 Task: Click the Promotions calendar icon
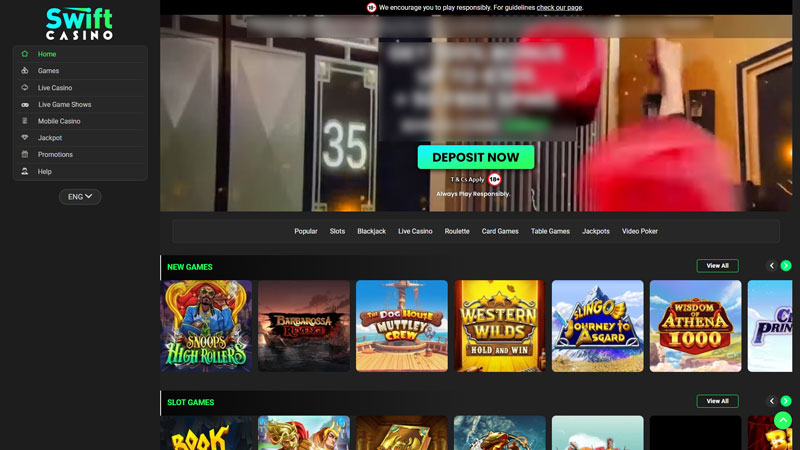click(x=24, y=154)
